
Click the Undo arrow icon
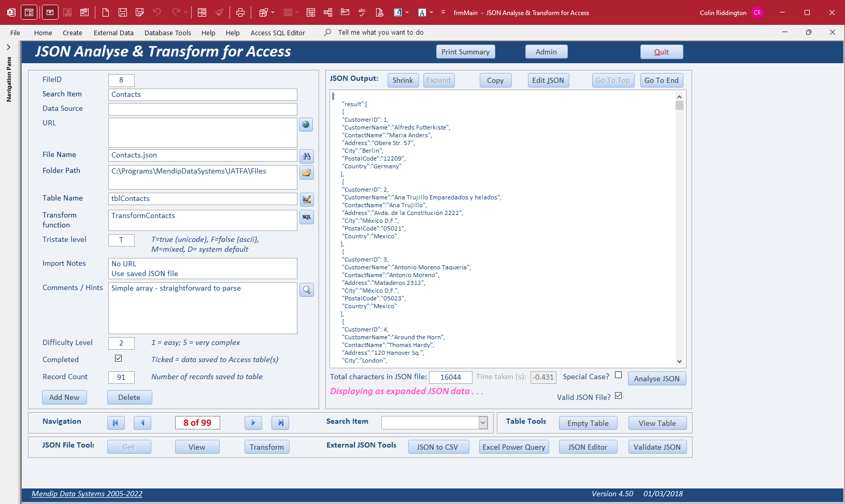[x=157, y=12]
